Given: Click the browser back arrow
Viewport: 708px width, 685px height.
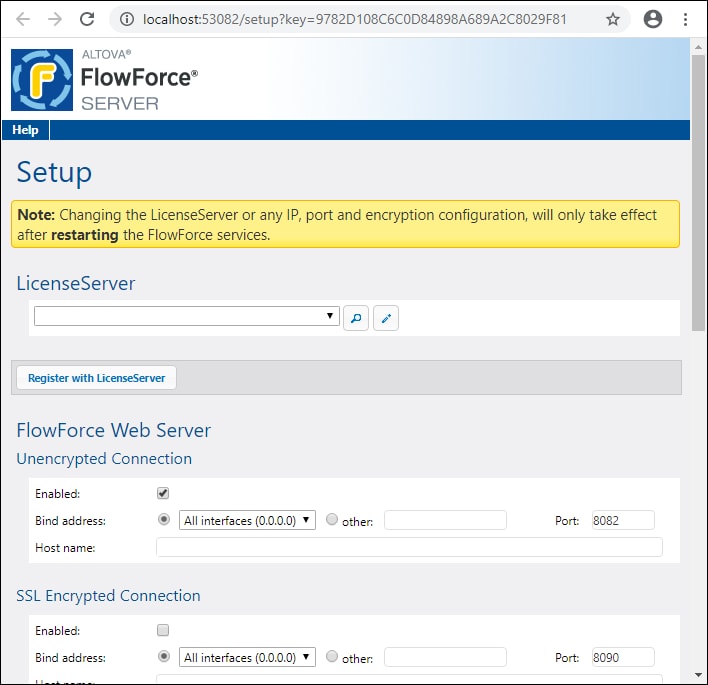Looking at the screenshot, I should (23, 19).
